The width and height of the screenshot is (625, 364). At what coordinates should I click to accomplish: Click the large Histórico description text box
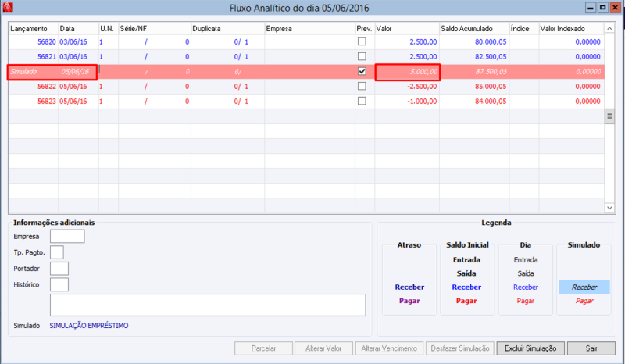(208, 305)
